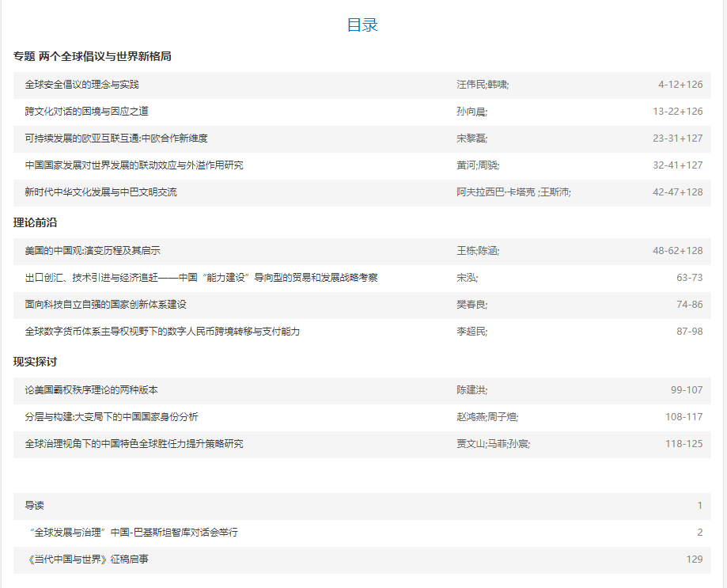Open article 新时代中华文化发展与中巴文明交流
727x588 pixels.
(101, 192)
